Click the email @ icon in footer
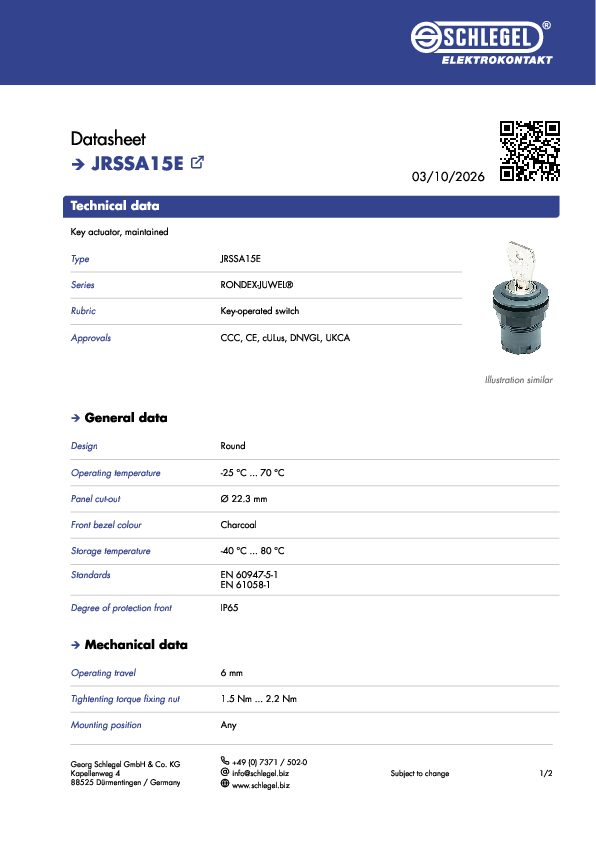This screenshot has width=596, height=842. 225,772
